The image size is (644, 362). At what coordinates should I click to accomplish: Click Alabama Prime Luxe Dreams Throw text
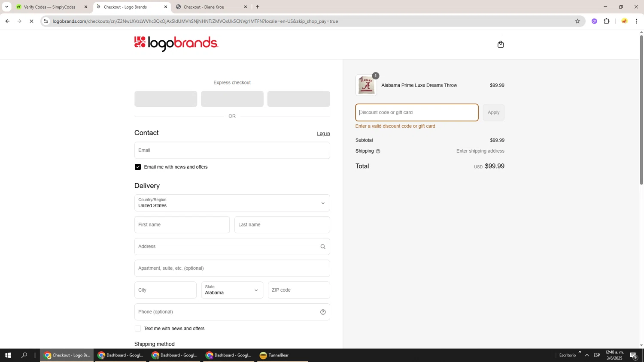pos(419,85)
